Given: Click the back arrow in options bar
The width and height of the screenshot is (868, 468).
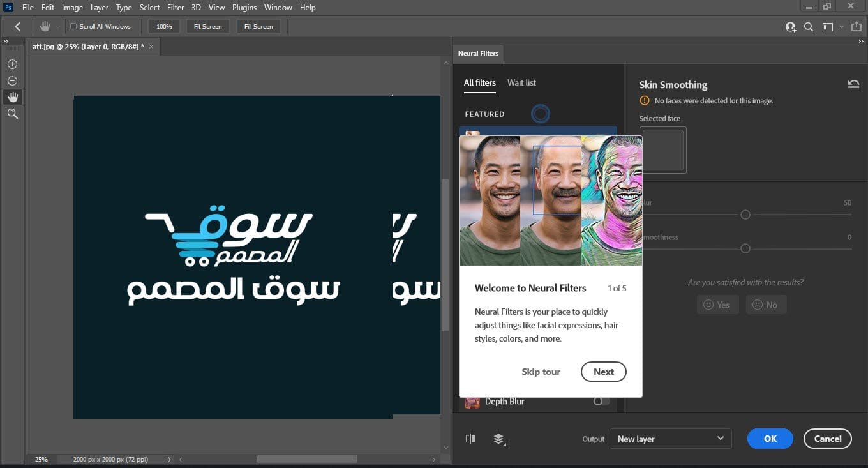Looking at the screenshot, I should coord(17,26).
